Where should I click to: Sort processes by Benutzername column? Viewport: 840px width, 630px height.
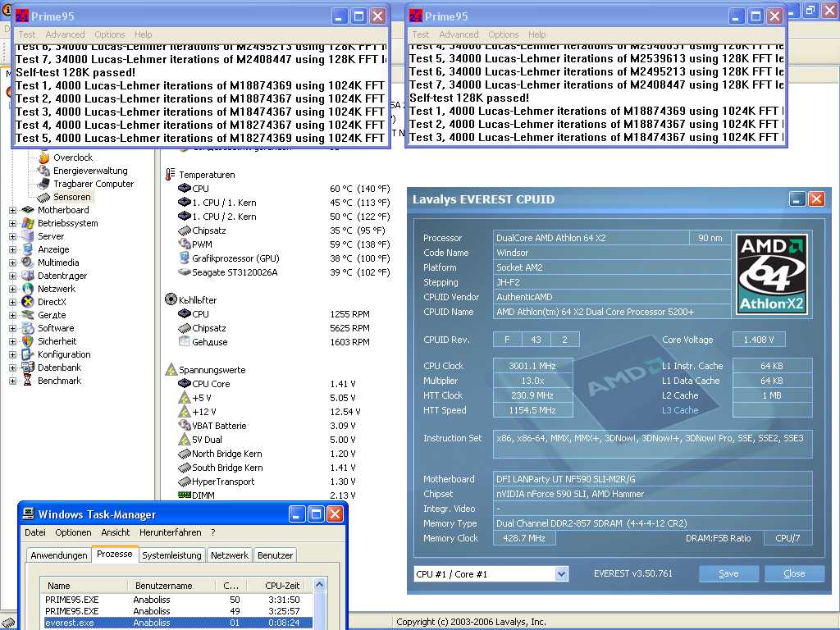(171, 586)
